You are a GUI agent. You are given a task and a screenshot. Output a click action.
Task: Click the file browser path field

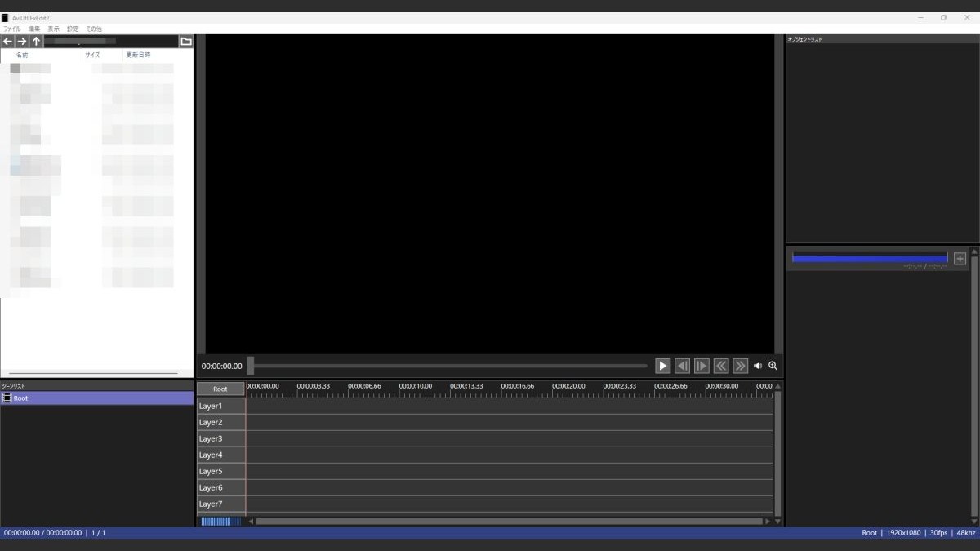tap(111, 41)
